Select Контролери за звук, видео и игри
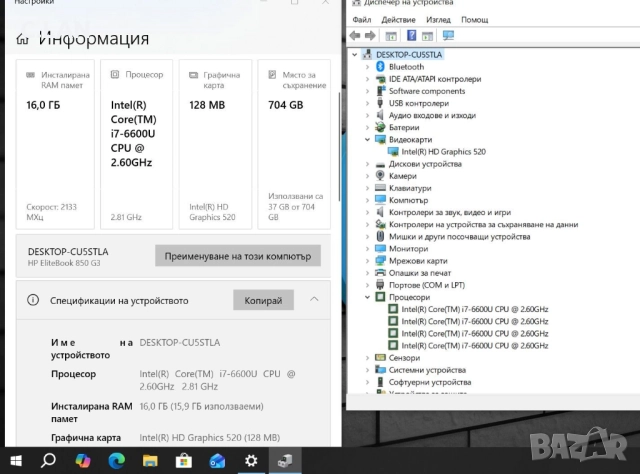 pos(450,212)
